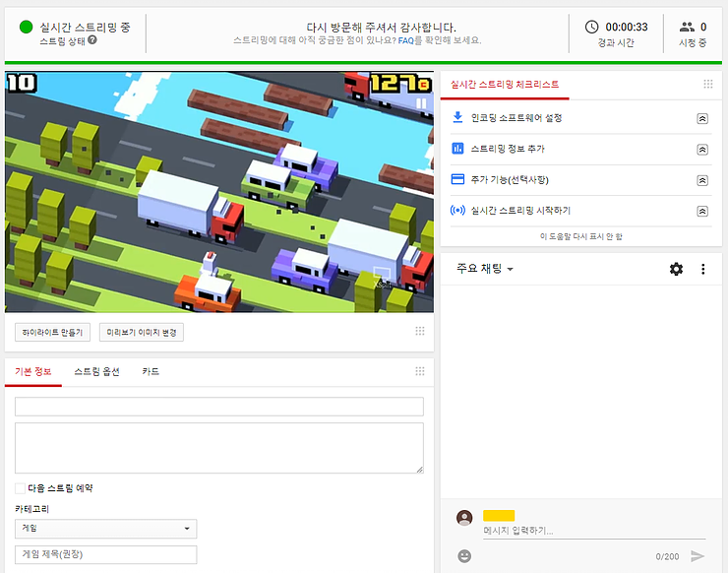The image size is (728, 573).
Task: Grab the basic info panel drag handle
Action: coord(420,371)
